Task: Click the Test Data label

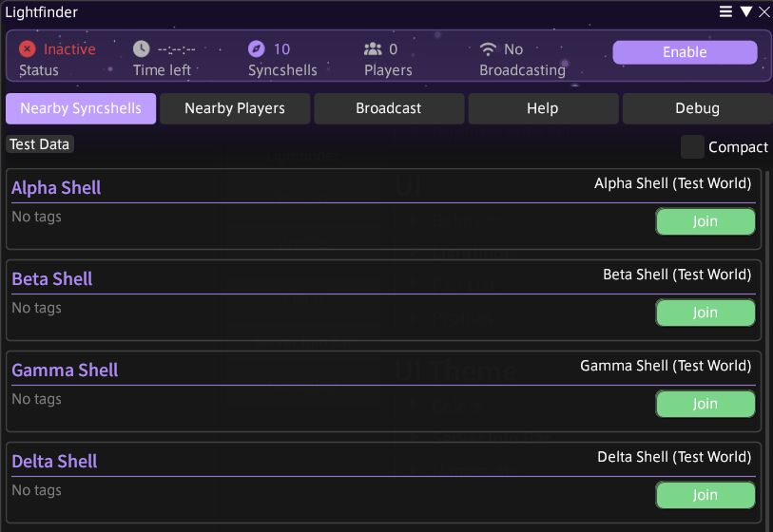Action: click(41, 144)
